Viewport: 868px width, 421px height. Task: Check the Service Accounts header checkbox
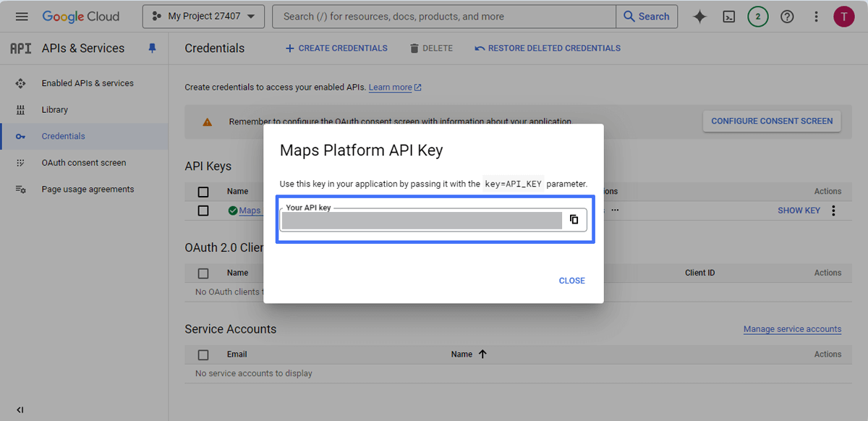(203, 354)
